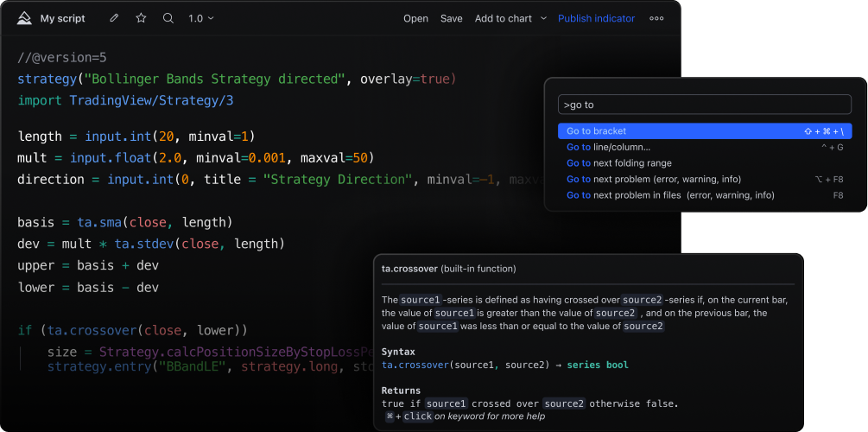The width and height of the screenshot is (868, 432).
Task: Click 'strategy.entry' in the code
Action: (x=99, y=366)
